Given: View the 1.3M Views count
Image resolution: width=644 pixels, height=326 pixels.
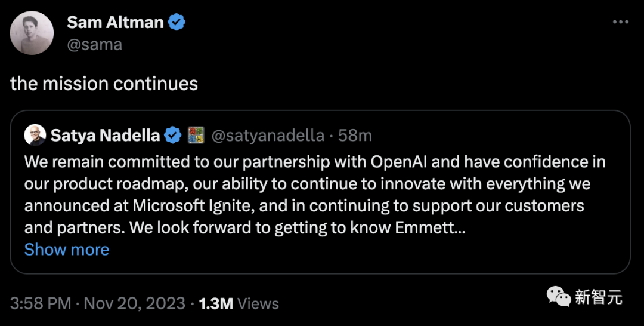Looking at the screenshot, I should tap(239, 303).
